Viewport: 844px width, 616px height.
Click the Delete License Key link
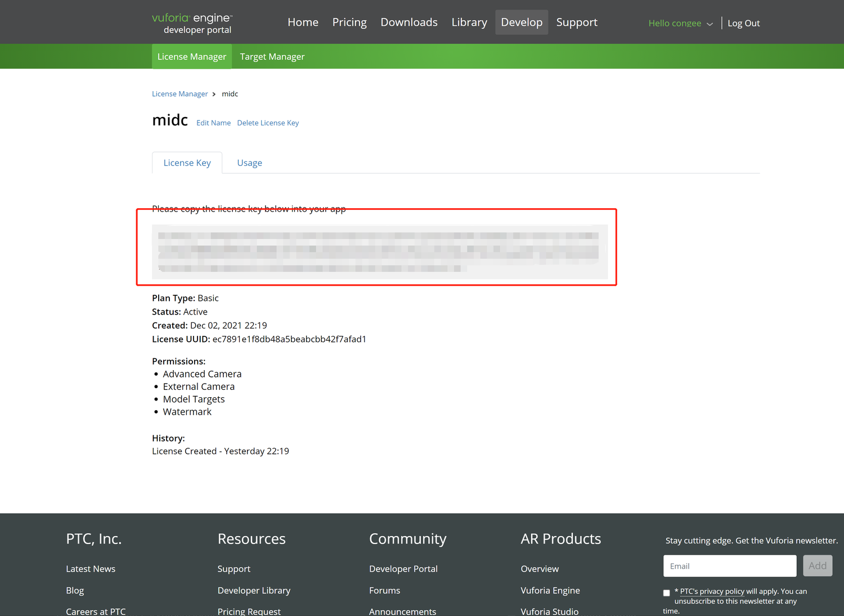(268, 123)
